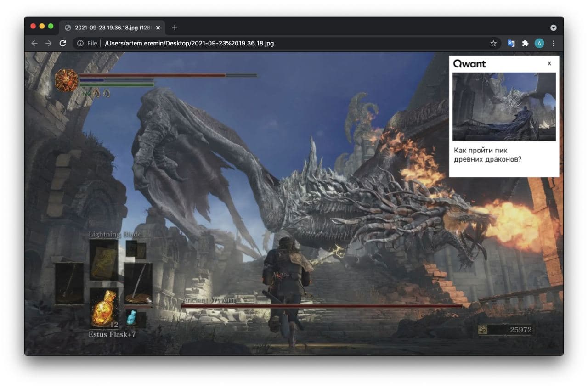Click the right-hand sword weapon slot
Screen dimensions: 588x388
[138, 284]
